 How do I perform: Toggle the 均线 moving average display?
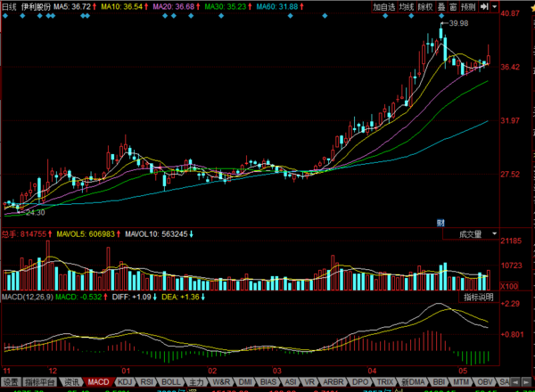tap(406, 5)
